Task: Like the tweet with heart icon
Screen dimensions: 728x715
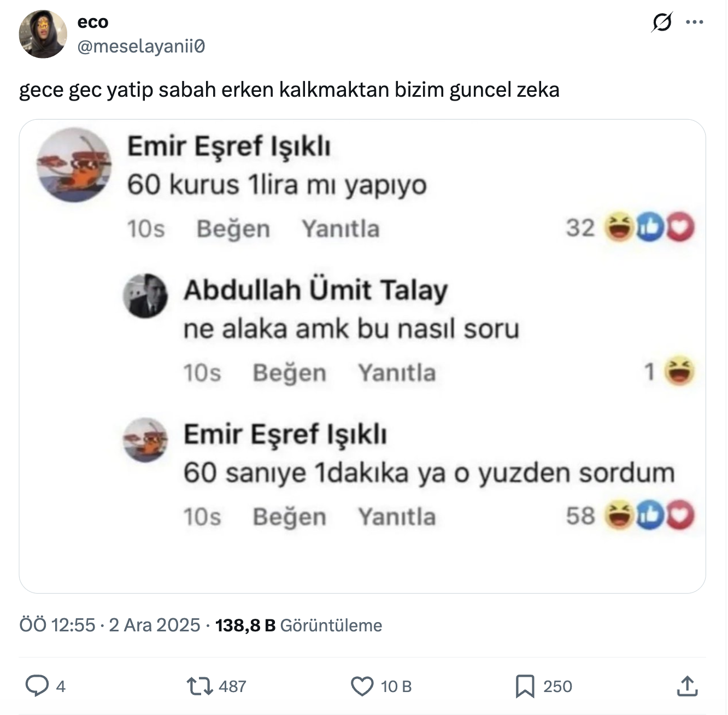Action: tap(361, 686)
